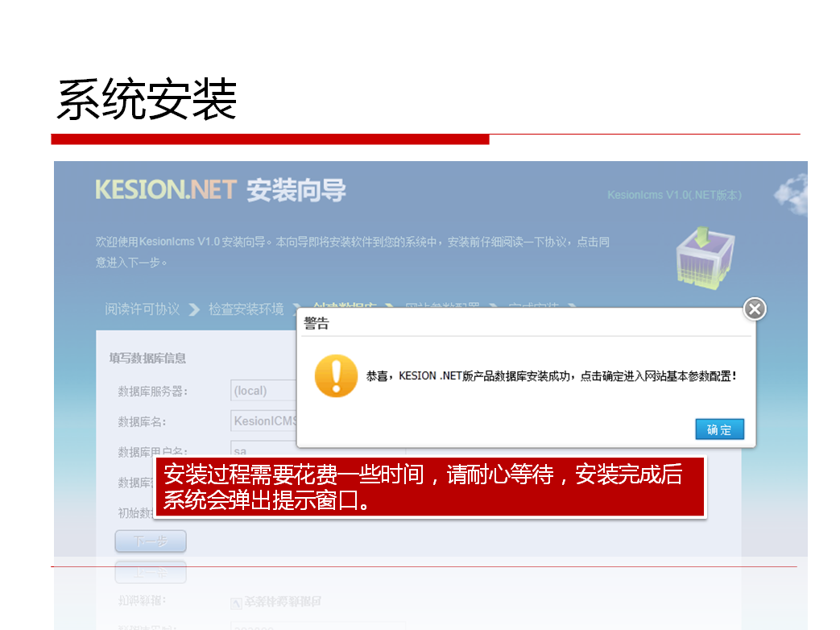This screenshot has height=630, width=840.
Task: Click the 数据库服务器 field containing (local)
Action: click(263, 391)
